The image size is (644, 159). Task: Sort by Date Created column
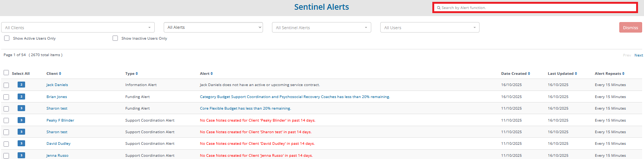529,74
